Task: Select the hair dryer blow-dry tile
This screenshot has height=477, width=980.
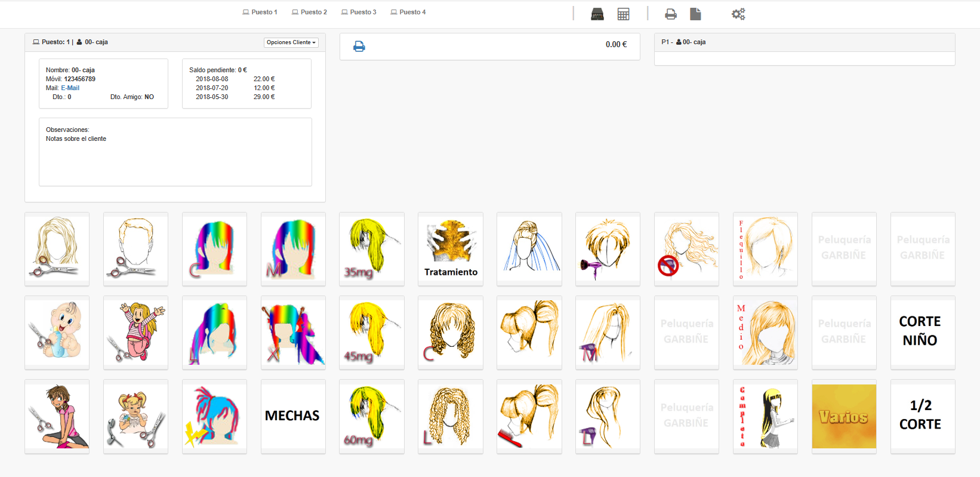Action: coord(608,249)
